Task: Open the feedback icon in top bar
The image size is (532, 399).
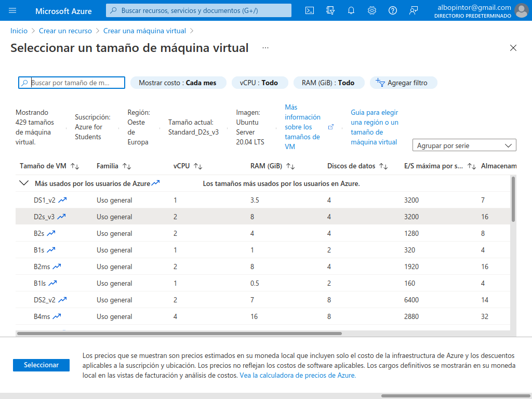Action: click(x=413, y=10)
